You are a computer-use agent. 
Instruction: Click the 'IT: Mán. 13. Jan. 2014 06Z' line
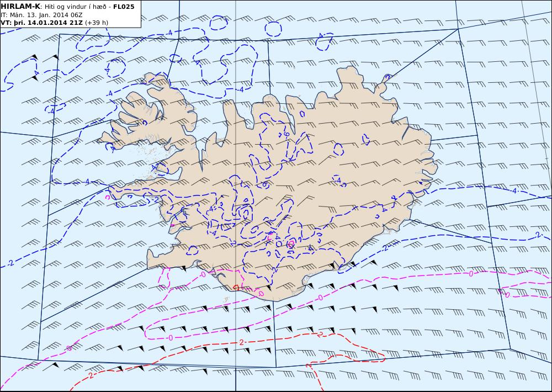click(x=41, y=15)
